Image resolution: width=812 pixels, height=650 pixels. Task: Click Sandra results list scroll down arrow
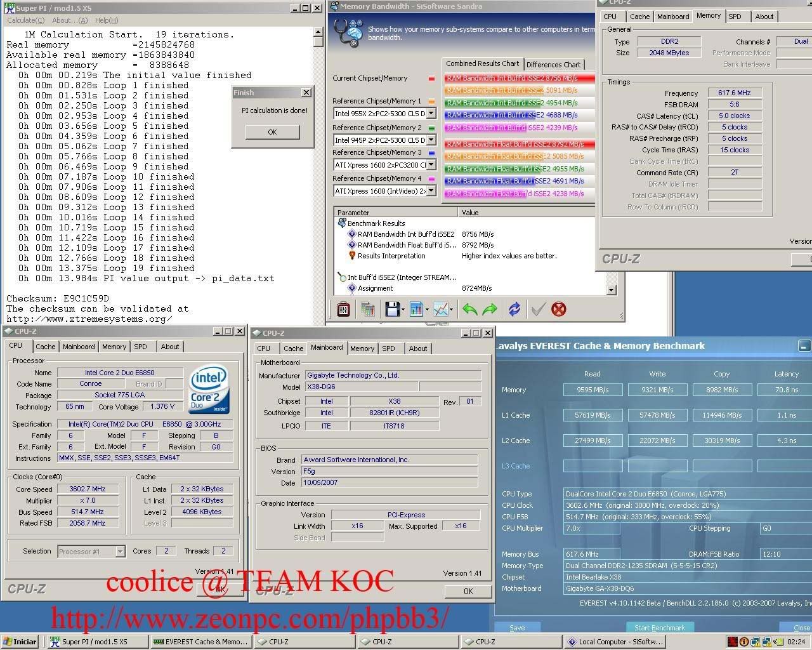pyautogui.click(x=612, y=290)
